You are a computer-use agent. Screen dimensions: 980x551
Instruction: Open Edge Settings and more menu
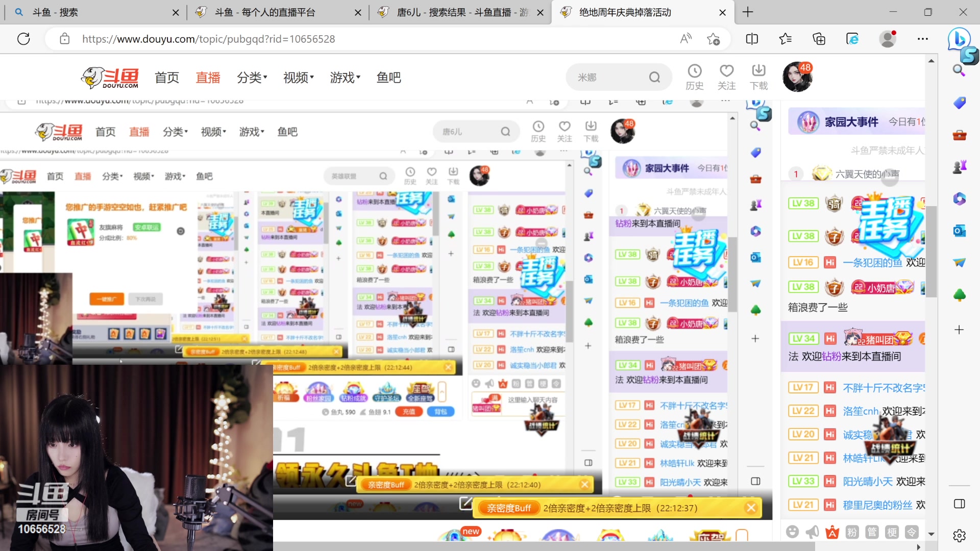tap(923, 39)
